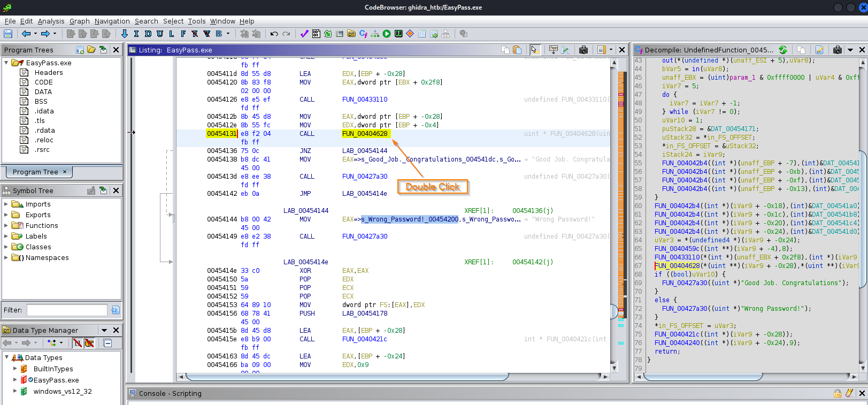The height and width of the screenshot is (405, 868).
Task: Expand the Namespaces folder in Symbol Tree
Action: (x=6, y=257)
